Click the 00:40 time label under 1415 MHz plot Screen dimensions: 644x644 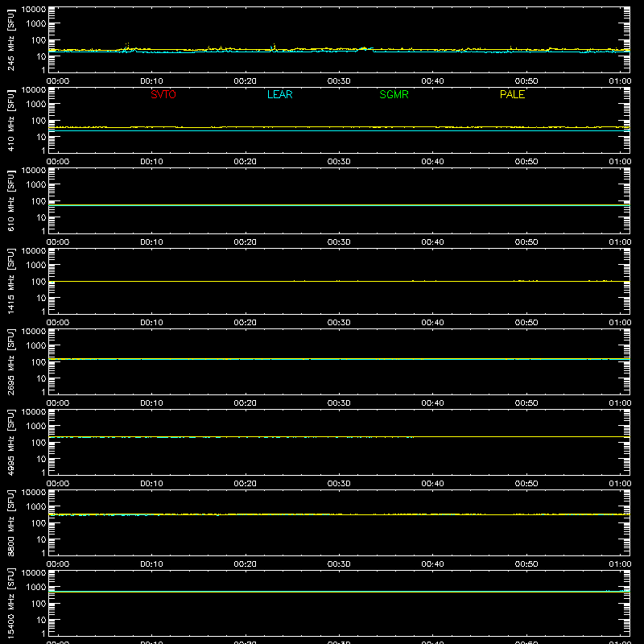432,323
